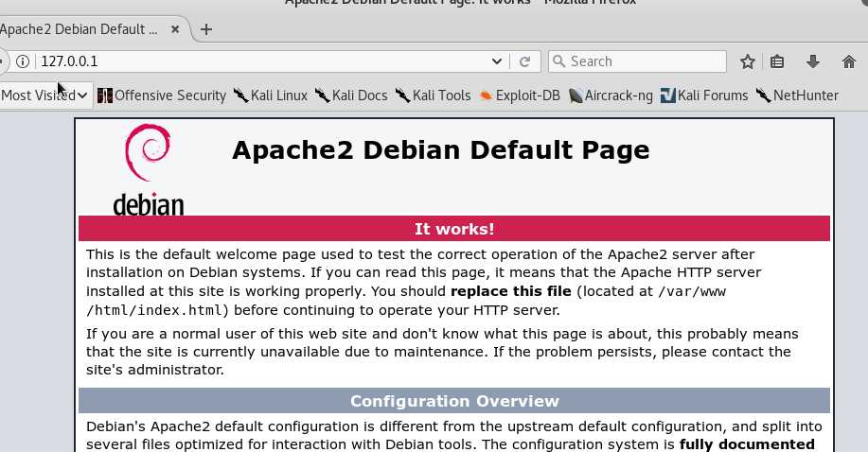Click the 'It works!' banner
Viewport: 868px width, 452px height.
pos(454,229)
